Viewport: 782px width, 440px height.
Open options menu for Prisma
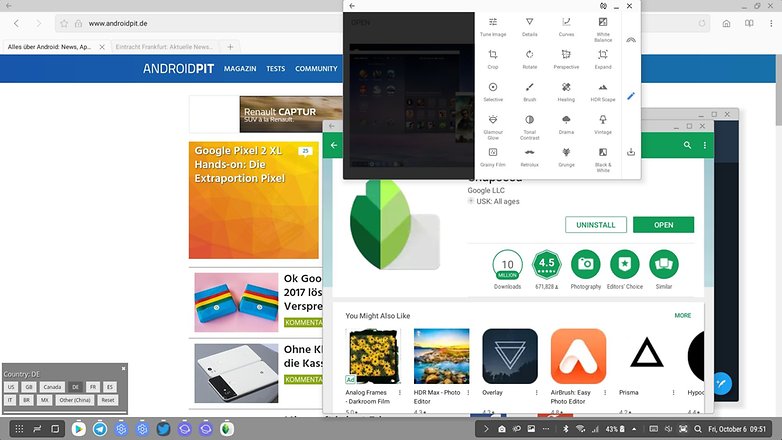coord(673,393)
